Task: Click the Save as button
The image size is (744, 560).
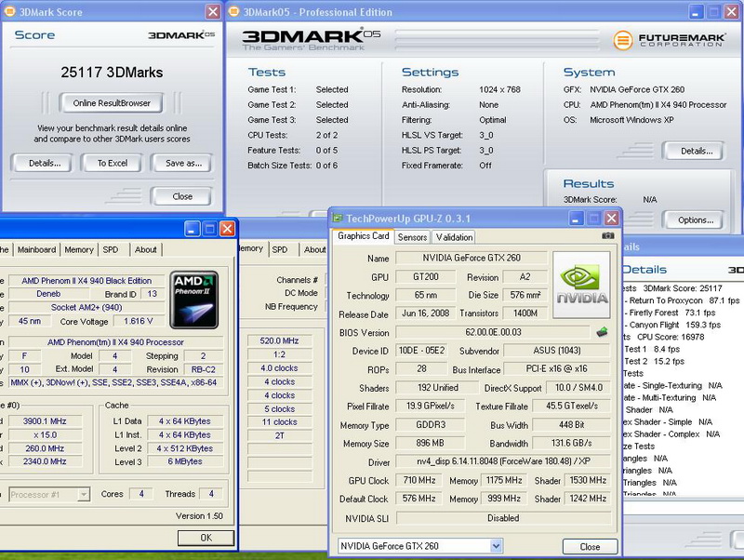Action: pos(183,163)
